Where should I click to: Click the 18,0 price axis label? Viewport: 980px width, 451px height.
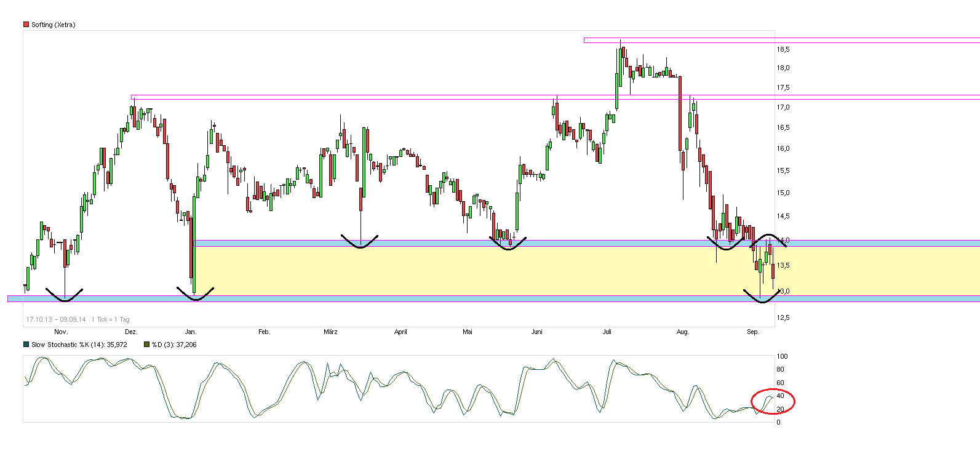(783, 68)
